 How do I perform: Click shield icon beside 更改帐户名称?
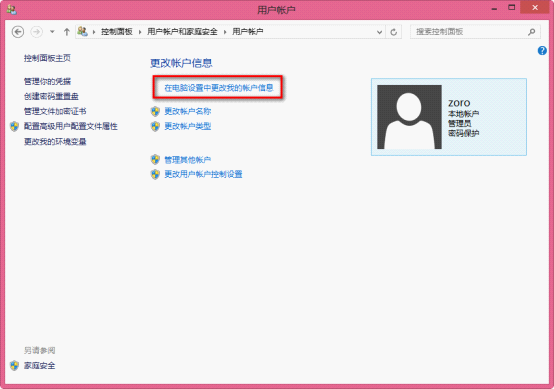point(155,111)
